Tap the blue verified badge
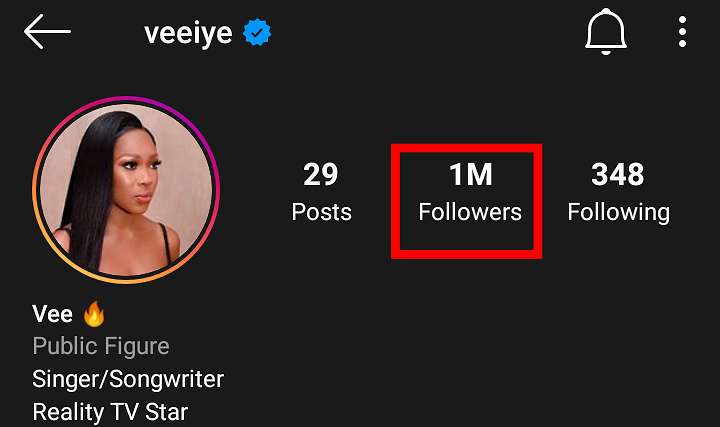The height and width of the screenshot is (427, 720). (x=257, y=32)
